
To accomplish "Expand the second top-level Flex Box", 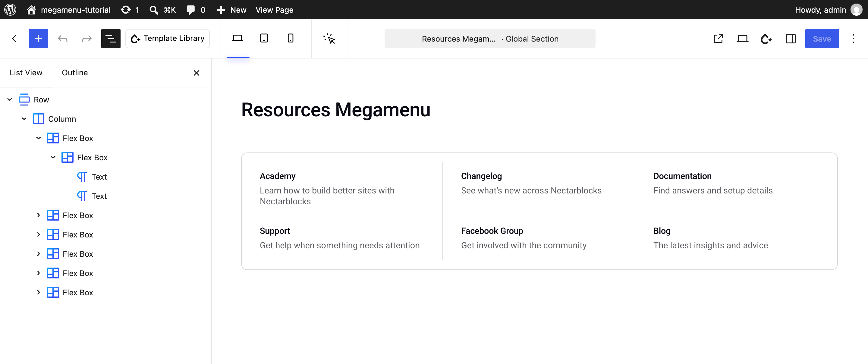I will pyautogui.click(x=39, y=215).
